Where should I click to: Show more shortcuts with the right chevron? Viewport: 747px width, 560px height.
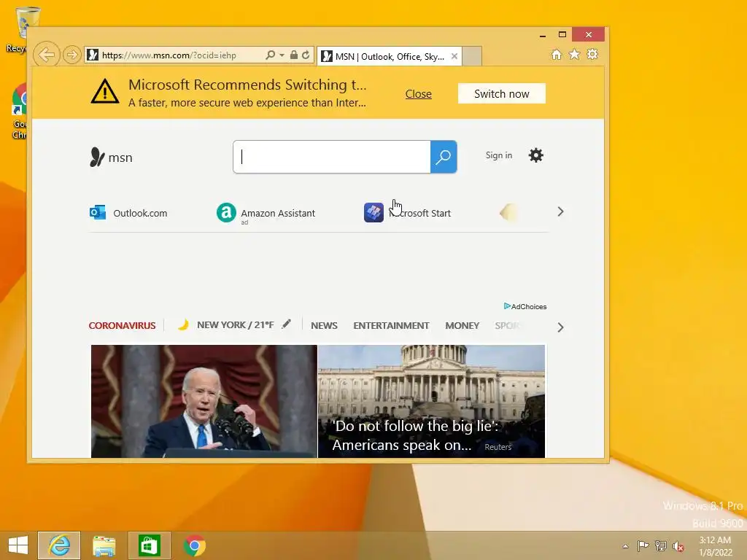[561, 211]
